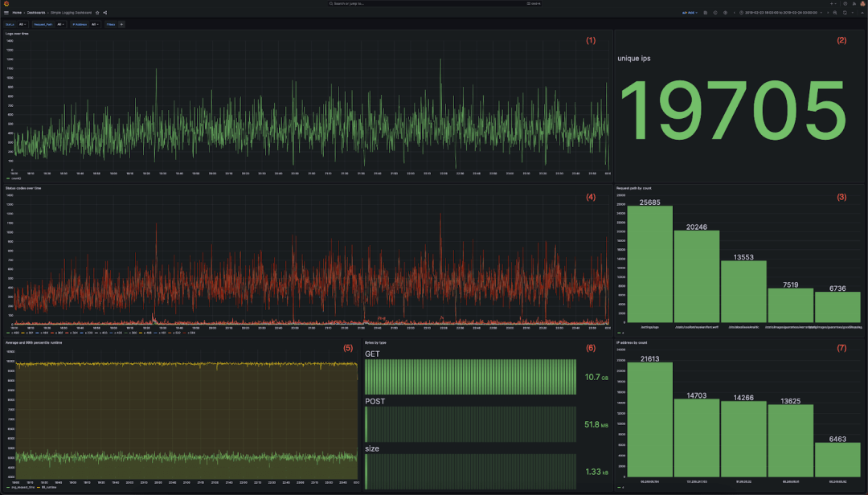Open the hamburger navigation menu
The image size is (868, 495).
6,12
